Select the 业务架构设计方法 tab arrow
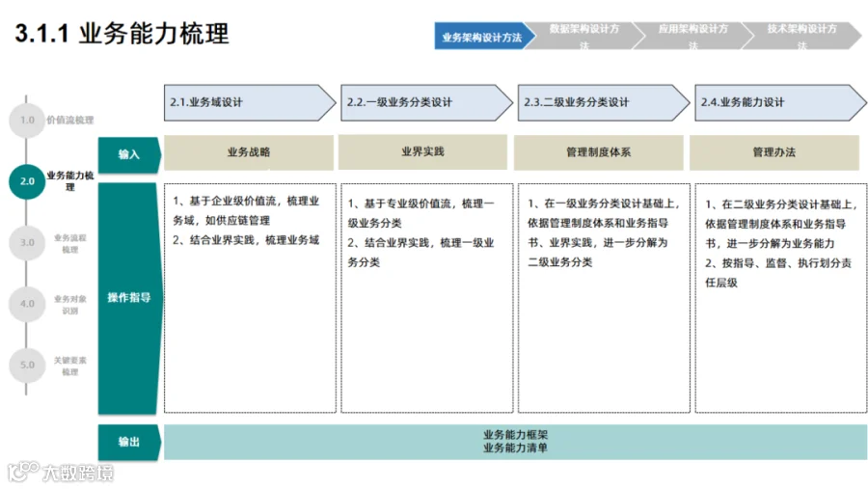Image resolution: width=868 pixels, height=489 pixels. point(485,36)
